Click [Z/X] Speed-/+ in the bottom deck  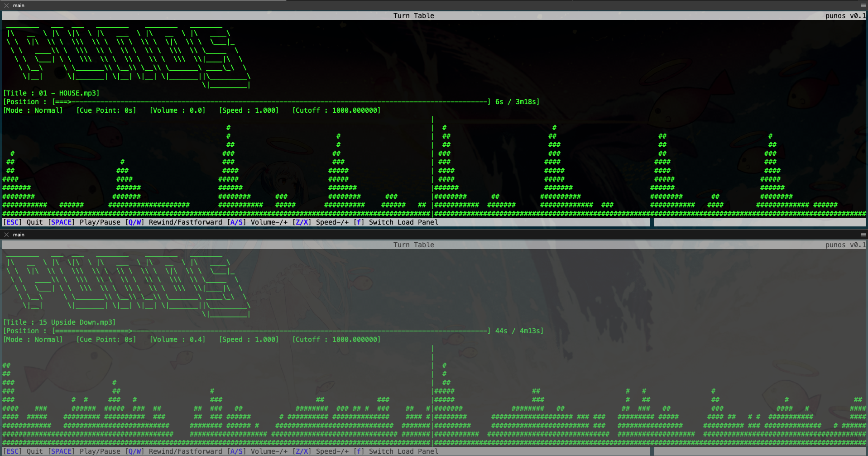point(321,451)
